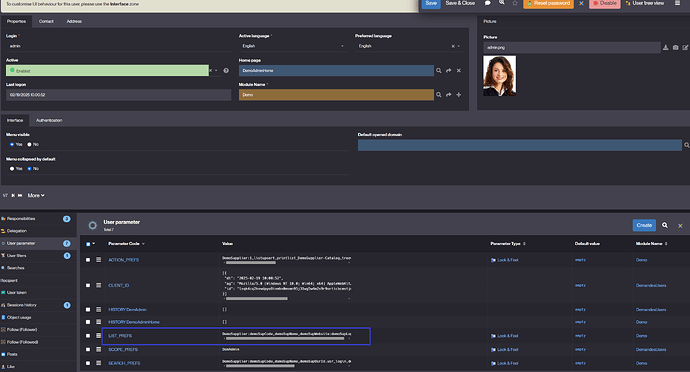Open search for the Home page field
690x372 pixels.
pyautogui.click(x=439, y=70)
